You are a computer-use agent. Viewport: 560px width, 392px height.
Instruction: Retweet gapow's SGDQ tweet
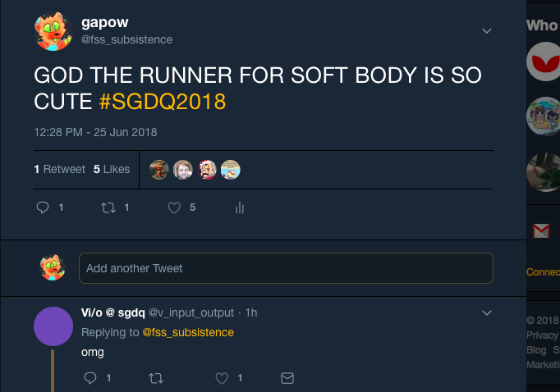coord(108,208)
